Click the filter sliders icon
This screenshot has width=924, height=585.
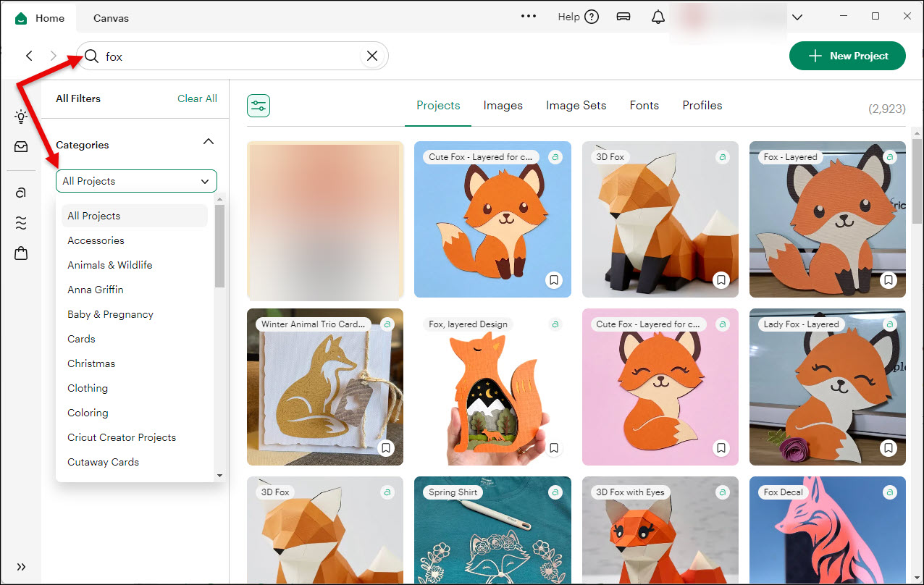pos(259,106)
